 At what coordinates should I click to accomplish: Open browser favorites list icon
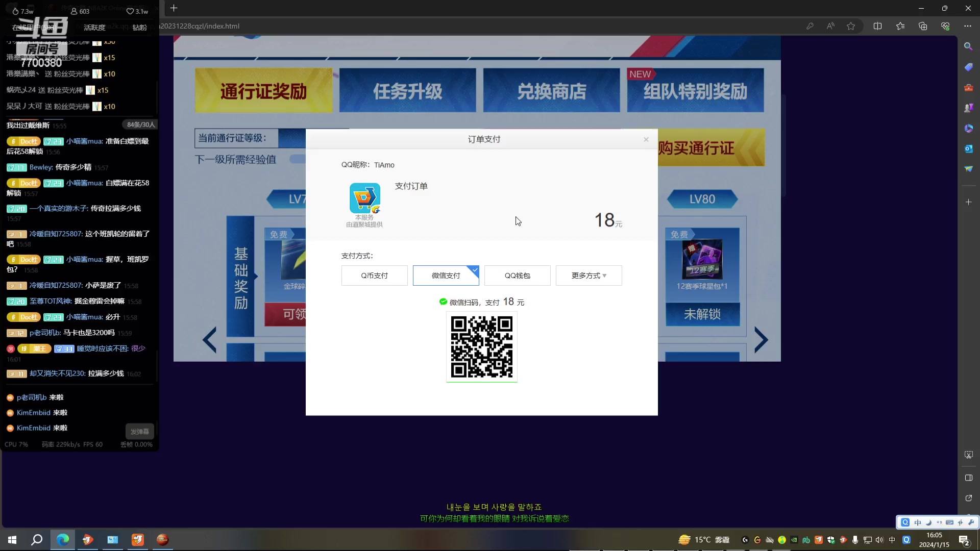coord(900,26)
